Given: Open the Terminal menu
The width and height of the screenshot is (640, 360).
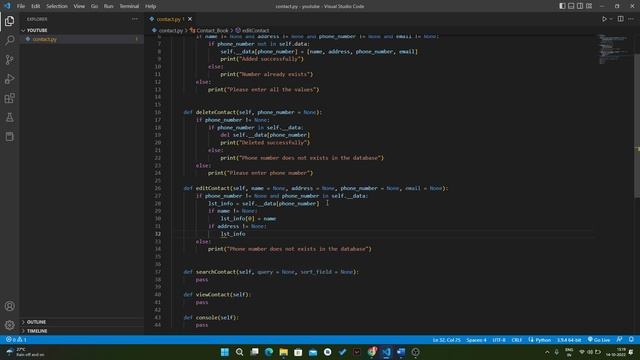Looking at the screenshot, I should point(129,6).
